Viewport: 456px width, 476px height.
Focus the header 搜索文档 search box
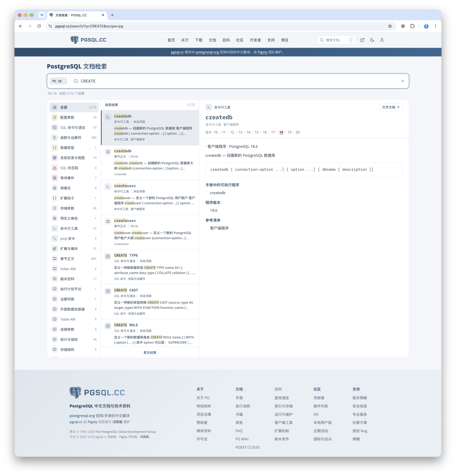[x=336, y=40]
